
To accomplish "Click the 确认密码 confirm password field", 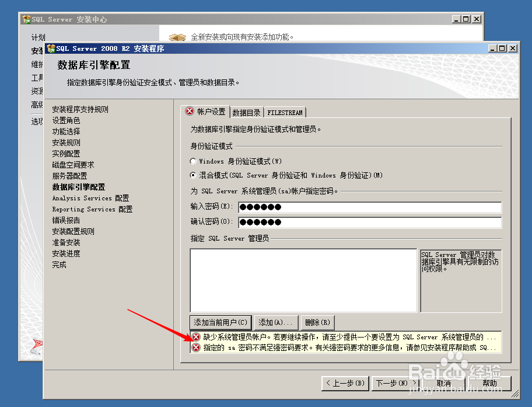I will [370, 222].
